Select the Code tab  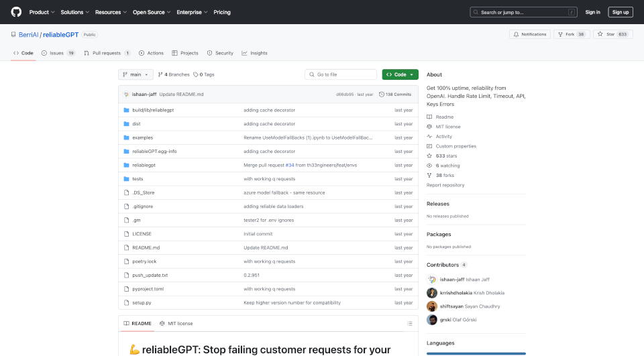[23, 53]
